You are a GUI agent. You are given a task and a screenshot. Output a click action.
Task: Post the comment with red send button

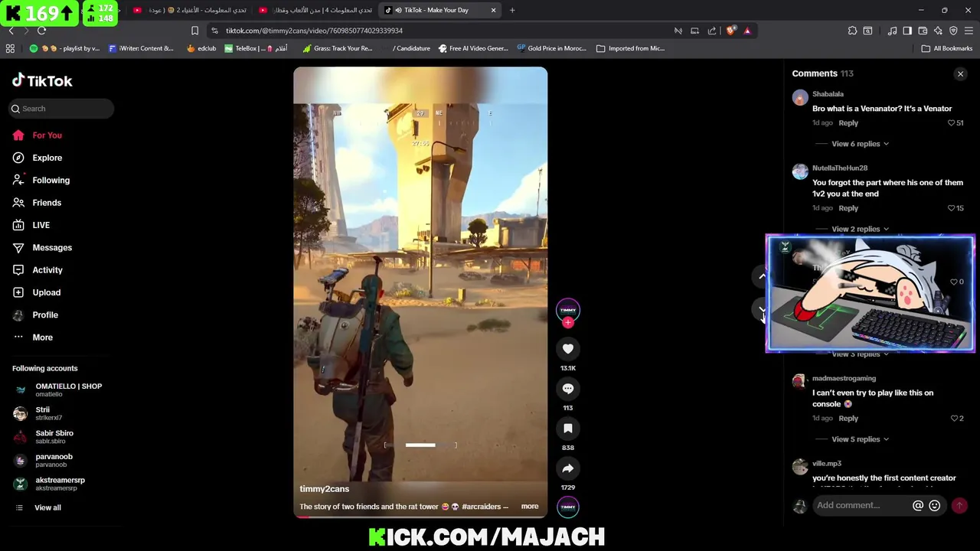coord(959,505)
